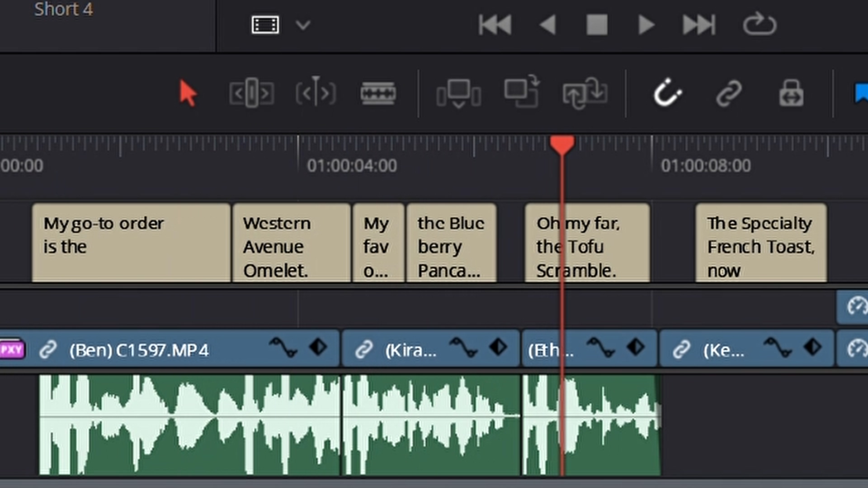
Task: Activate the Trim Edit Mode tool
Action: pos(252,93)
